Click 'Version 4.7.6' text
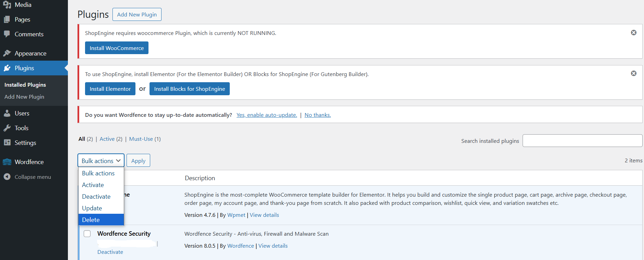 coord(200,215)
